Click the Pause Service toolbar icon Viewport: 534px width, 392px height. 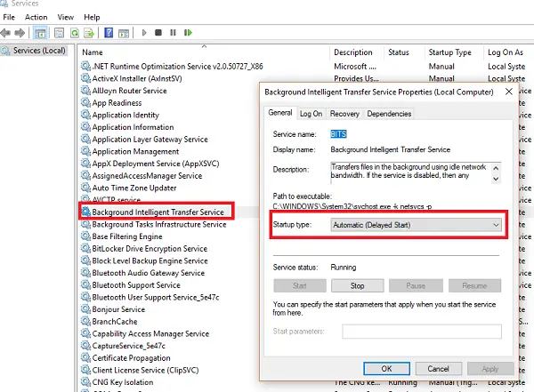(173, 33)
